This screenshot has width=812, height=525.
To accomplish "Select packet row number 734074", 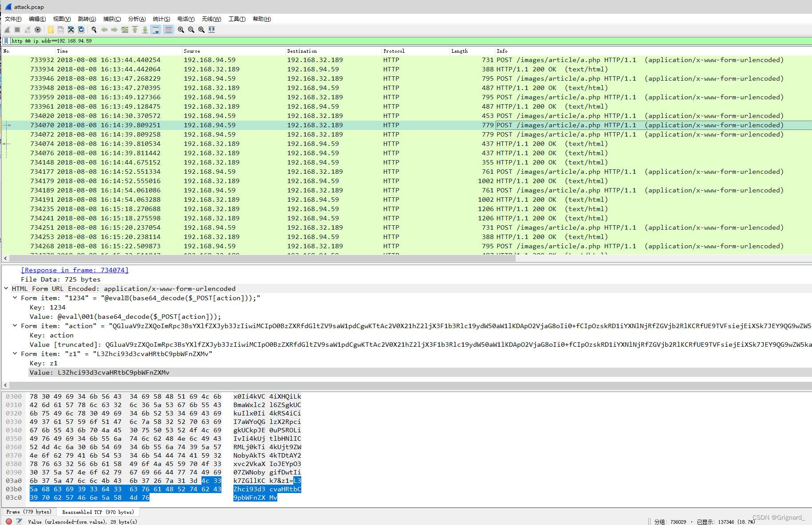I will 406,144.
